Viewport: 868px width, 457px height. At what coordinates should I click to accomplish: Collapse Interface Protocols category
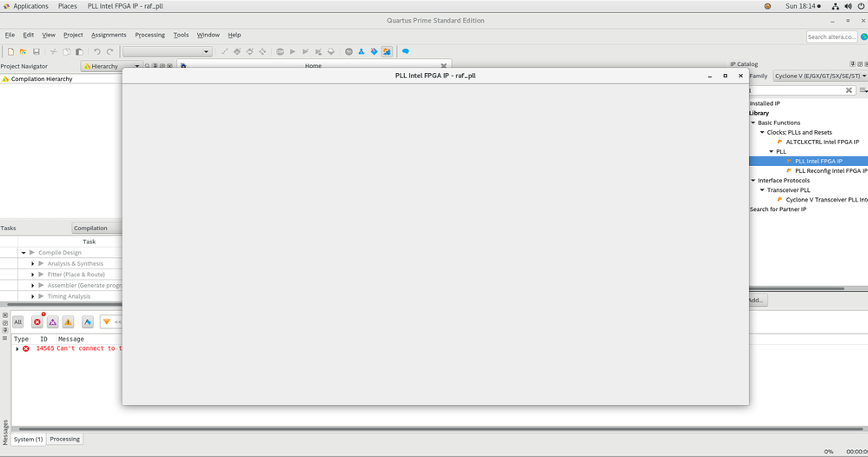pos(752,181)
